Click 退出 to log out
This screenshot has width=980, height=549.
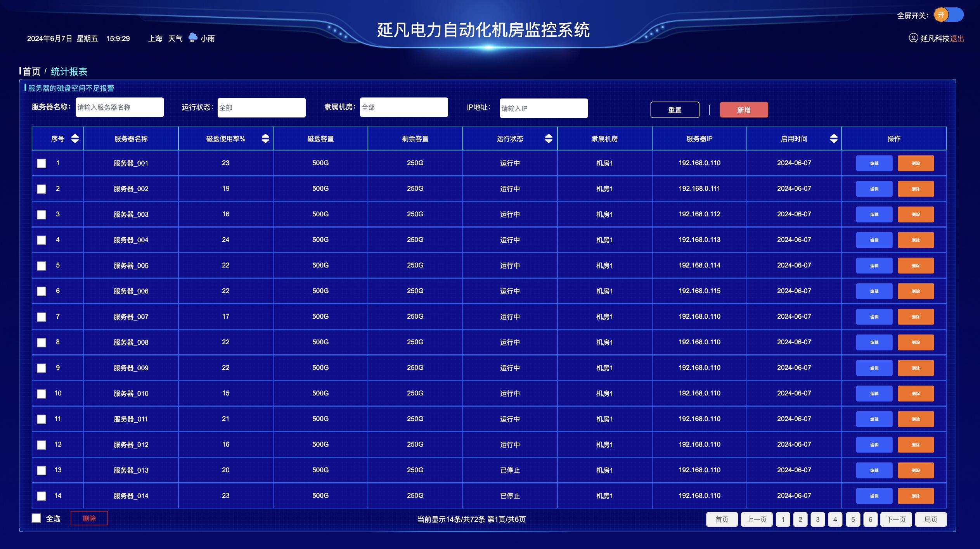click(x=957, y=38)
